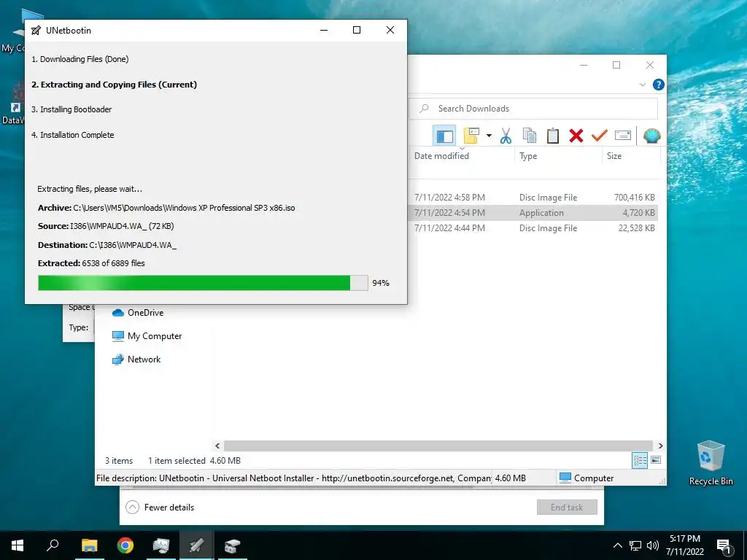The image size is (747, 560).
Task: Click step 2 Extracting and Copying Files text
Action: coord(114,85)
